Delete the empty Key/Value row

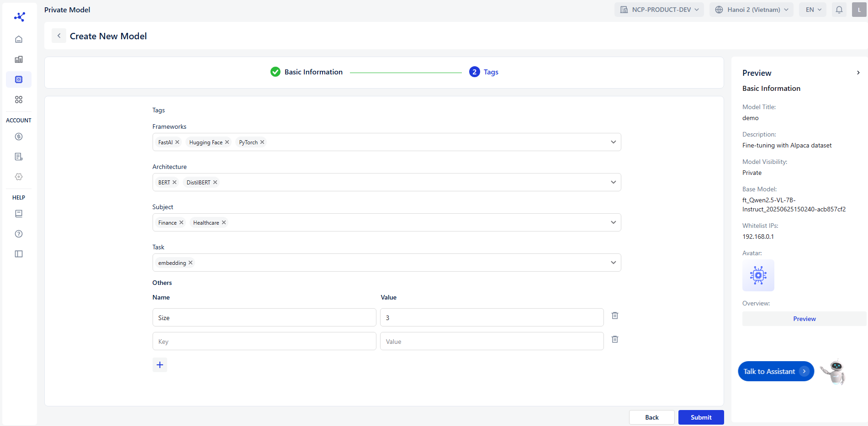click(615, 339)
